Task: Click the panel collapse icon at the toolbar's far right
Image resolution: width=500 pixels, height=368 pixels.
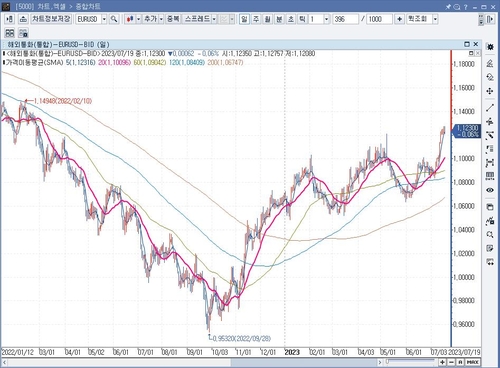Action: pos(490,19)
